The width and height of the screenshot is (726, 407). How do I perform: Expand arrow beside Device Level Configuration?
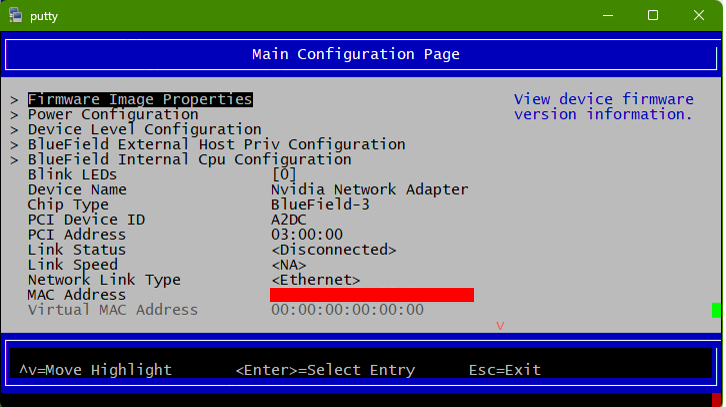[x=15, y=130]
